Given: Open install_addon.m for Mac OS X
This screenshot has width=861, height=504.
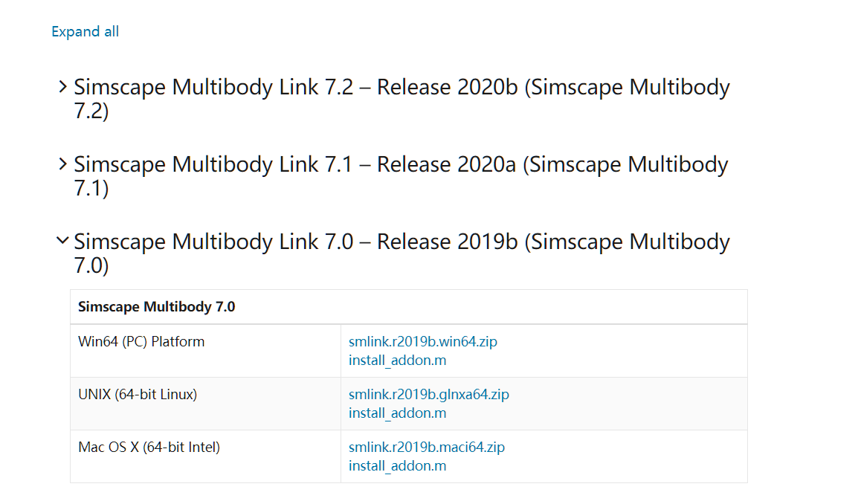Looking at the screenshot, I should pyautogui.click(x=396, y=465).
